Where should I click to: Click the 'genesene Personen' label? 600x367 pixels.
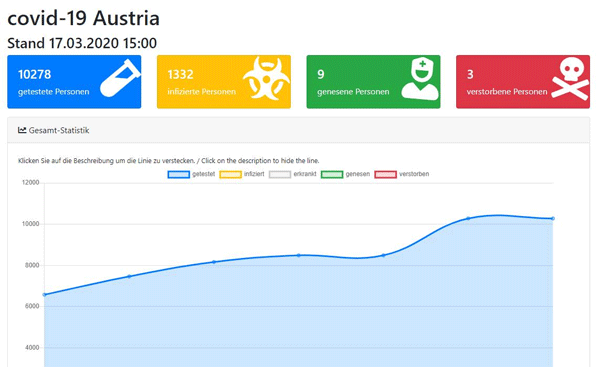(353, 92)
